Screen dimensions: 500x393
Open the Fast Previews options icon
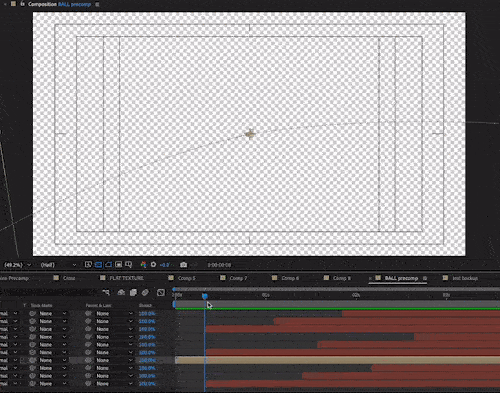(x=88, y=265)
